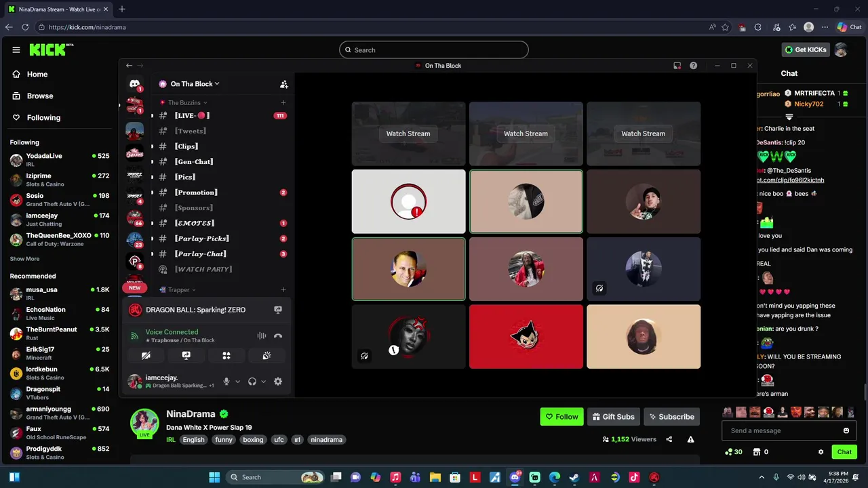Image resolution: width=868 pixels, height=488 pixels.
Task: Open emoji picker in chat box
Action: (846, 430)
